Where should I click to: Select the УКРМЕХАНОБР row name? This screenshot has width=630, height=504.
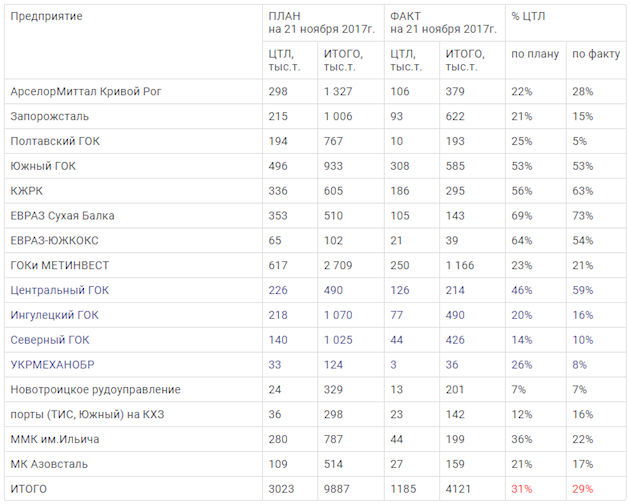[52, 364]
